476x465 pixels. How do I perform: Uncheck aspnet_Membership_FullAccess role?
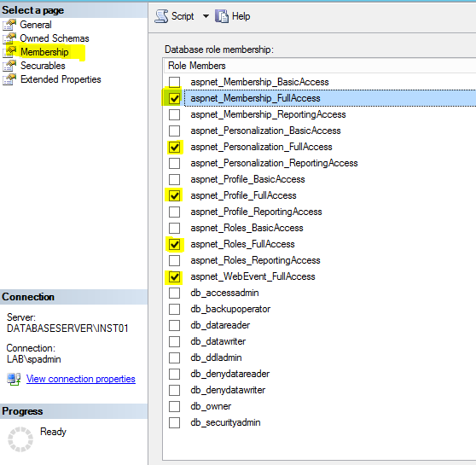[x=175, y=98]
